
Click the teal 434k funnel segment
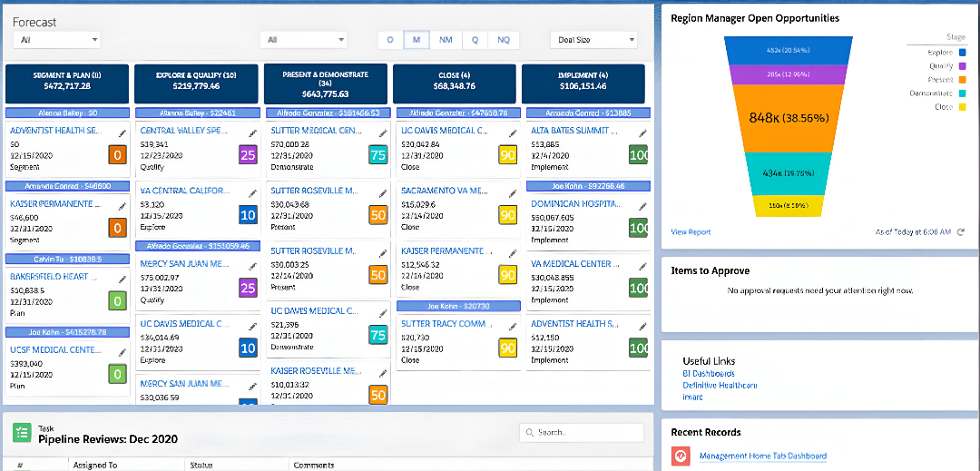click(x=789, y=173)
